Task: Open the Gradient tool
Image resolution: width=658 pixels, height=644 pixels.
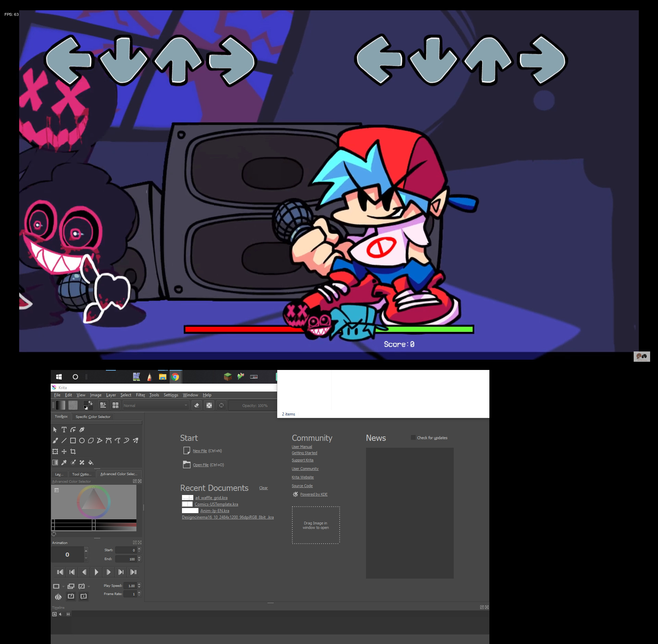Action: [55, 462]
